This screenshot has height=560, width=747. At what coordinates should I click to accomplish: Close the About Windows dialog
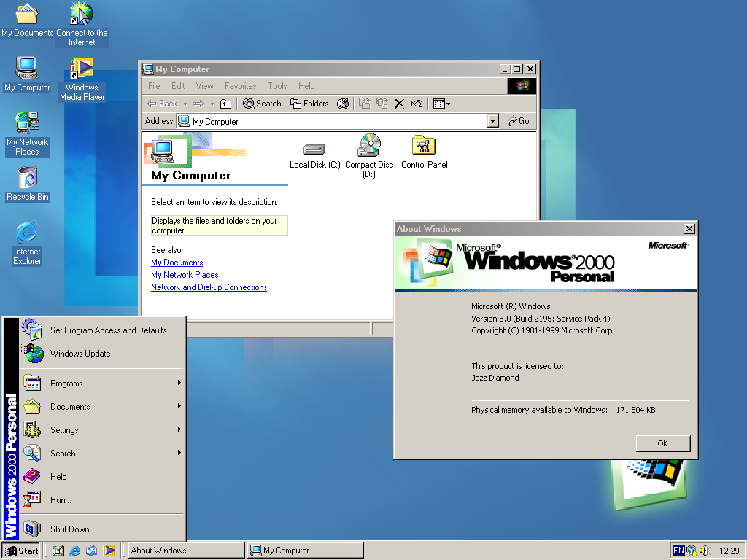[689, 229]
